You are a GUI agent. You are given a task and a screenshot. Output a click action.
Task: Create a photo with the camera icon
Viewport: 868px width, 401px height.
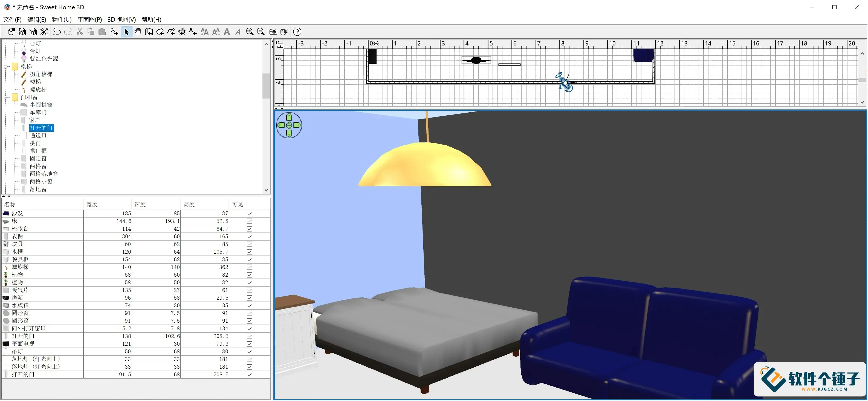coord(273,32)
